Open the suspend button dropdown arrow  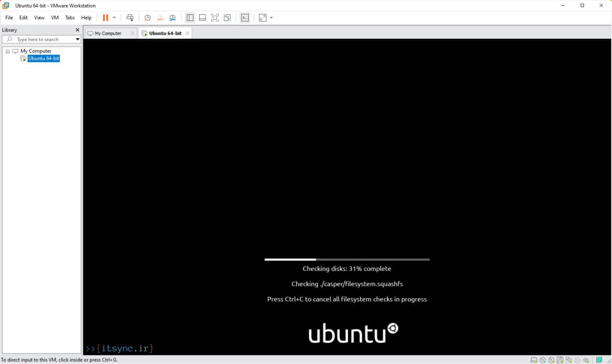pos(113,17)
